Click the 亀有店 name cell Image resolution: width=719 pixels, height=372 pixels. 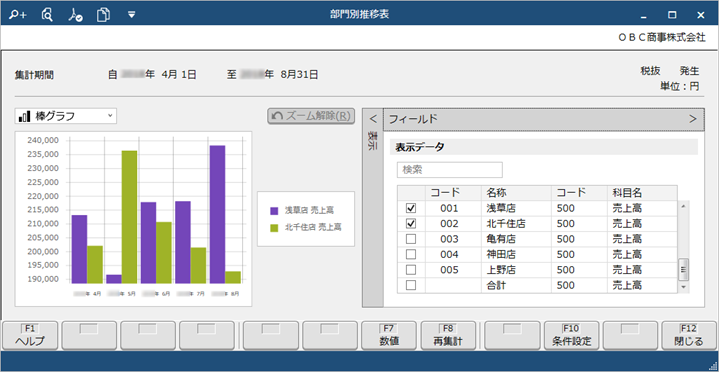516,239
